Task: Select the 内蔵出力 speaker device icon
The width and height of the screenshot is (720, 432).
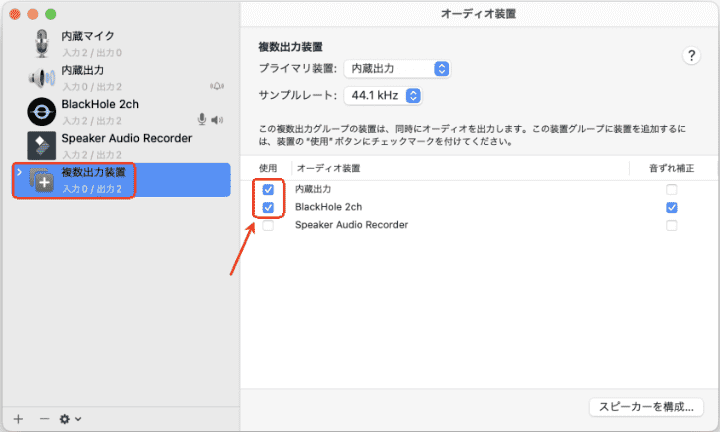Action: (42, 77)
